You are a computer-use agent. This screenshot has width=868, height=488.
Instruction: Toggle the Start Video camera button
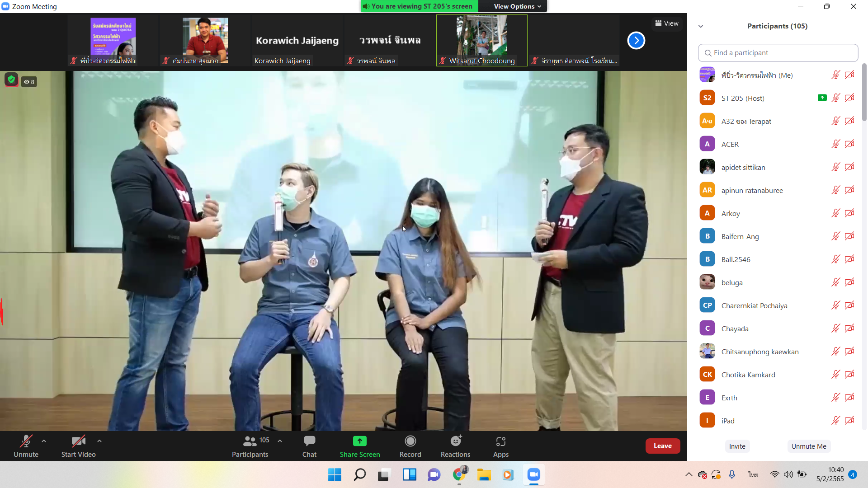(x=78, y=441)
